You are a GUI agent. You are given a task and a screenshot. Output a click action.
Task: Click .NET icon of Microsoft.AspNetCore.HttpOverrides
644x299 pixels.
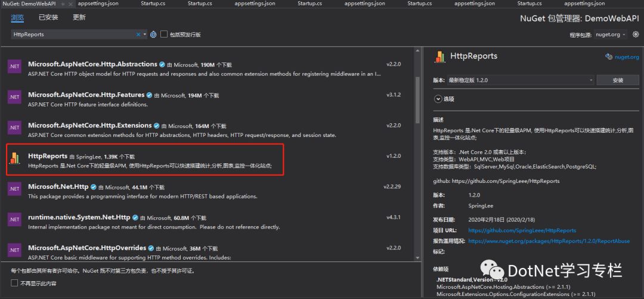14,250
